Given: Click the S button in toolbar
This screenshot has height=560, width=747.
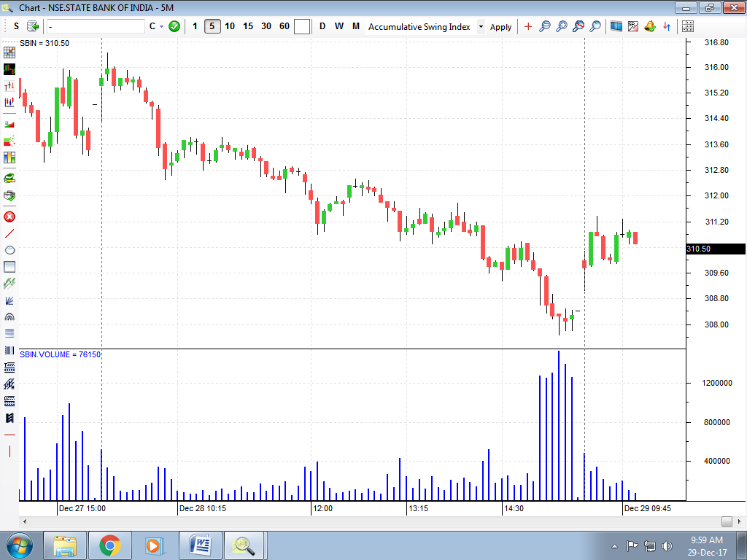Looking at the screenshot, I should pyautogui.click(x=16, y=26).
